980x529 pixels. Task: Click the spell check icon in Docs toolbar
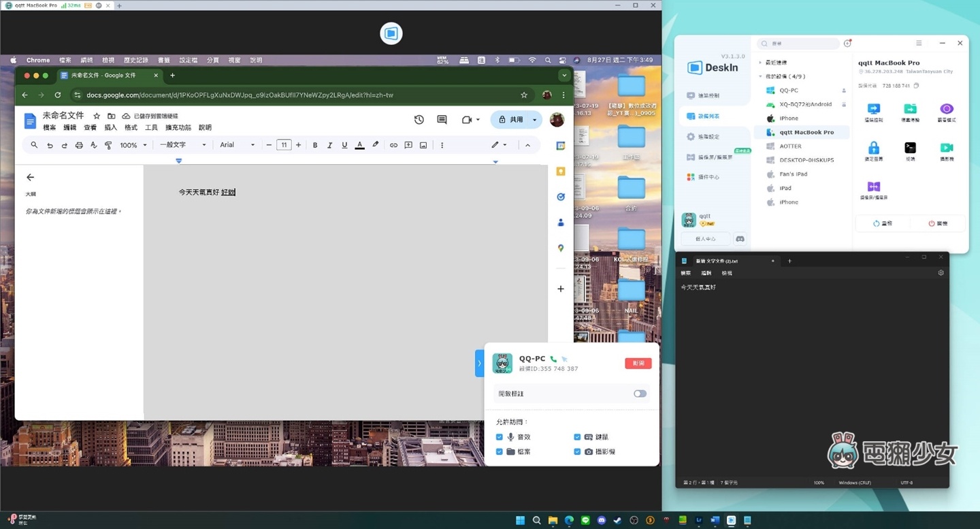pos(94,145)
